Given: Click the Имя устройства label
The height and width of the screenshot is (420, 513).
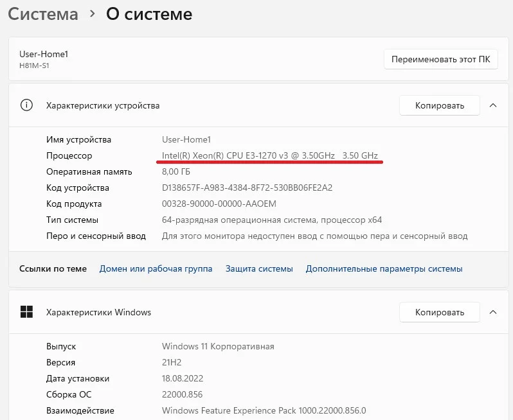Looking at the screenshot, I should point(78,139).
